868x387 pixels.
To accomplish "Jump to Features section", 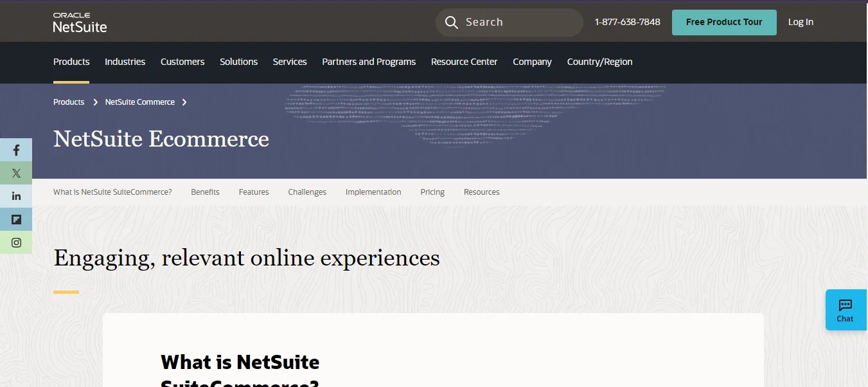I will (254, 192).
